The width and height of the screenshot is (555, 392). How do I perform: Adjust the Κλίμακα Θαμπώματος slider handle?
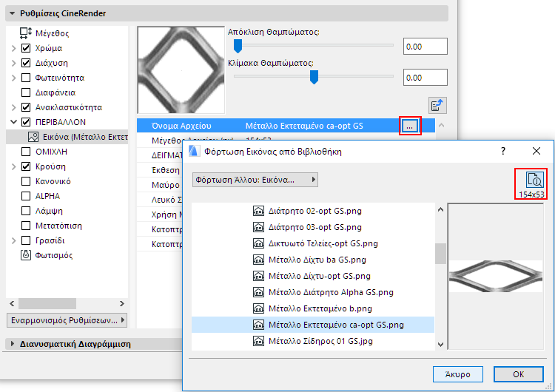tap(314, 77)
